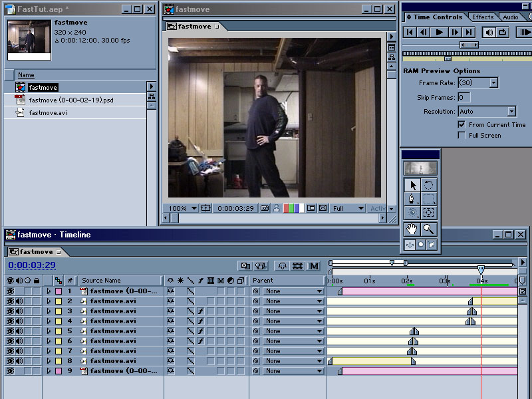The image size is (532, 399).
Task: Toggle audio mute button in Time Controls
Action: [x=489, y=32]
